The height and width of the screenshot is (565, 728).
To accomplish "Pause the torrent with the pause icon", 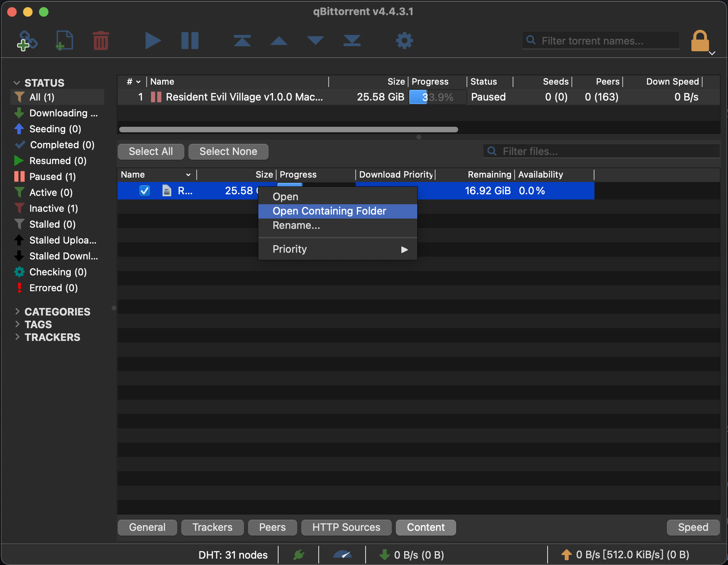I will point(190,40).
